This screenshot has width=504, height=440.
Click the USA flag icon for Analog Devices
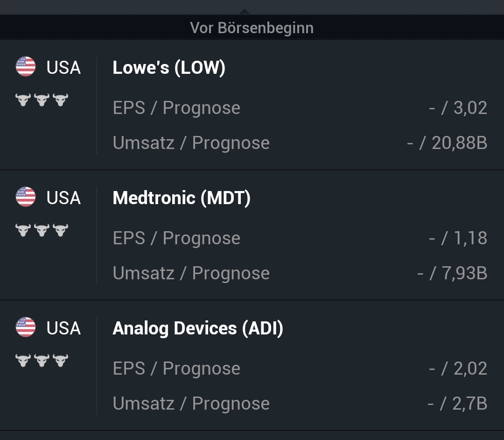pos(26,327)
